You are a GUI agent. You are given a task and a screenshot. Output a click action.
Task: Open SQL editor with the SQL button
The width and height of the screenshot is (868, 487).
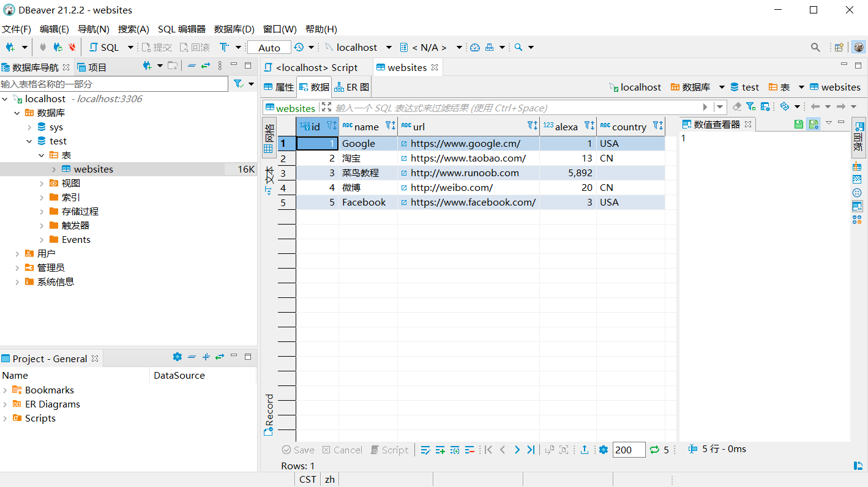tap(104, 47)
